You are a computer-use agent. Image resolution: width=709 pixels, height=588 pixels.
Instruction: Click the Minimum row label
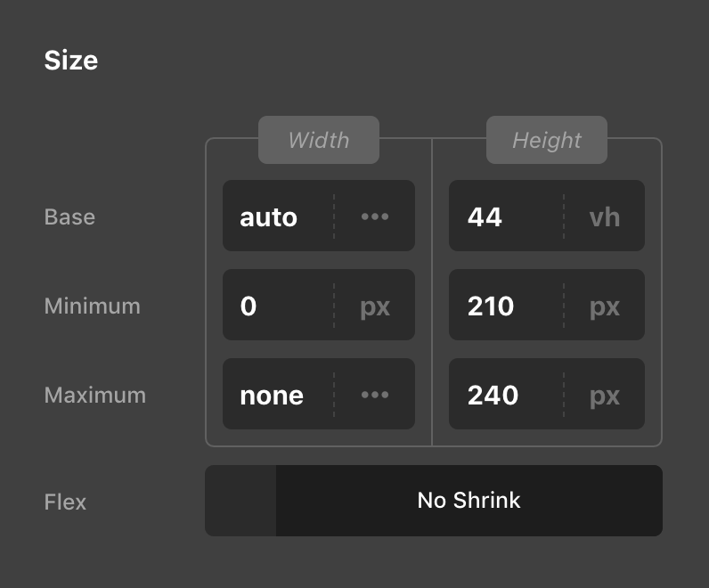tap(93, 306)
